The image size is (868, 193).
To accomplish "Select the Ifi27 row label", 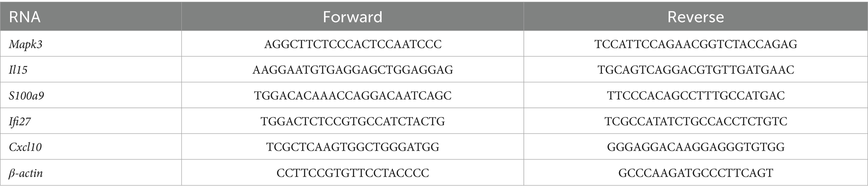I will click(x=20, y=121).
